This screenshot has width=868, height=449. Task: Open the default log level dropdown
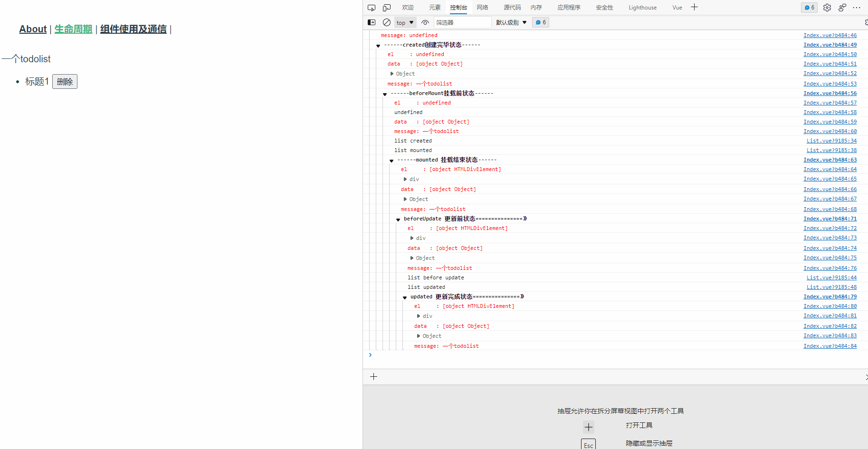click(511, 22)
